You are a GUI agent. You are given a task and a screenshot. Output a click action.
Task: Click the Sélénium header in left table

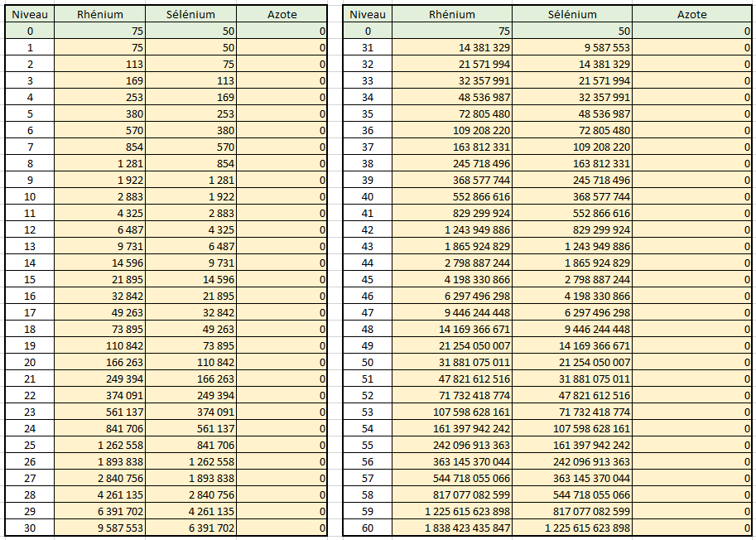(x=190, y=14)
